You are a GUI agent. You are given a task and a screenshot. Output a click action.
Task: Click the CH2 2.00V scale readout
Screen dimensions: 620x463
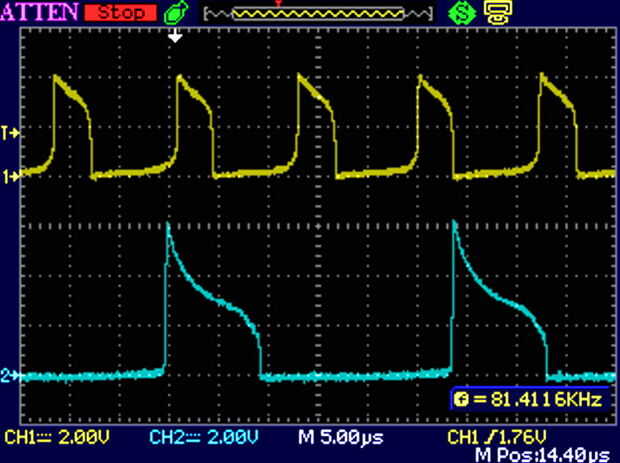[204, 437]
